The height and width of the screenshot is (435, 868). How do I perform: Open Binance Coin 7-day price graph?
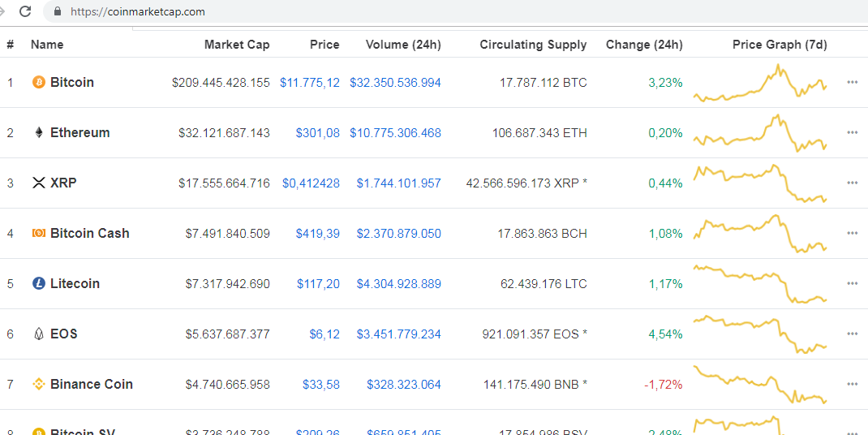pos(760,385)
